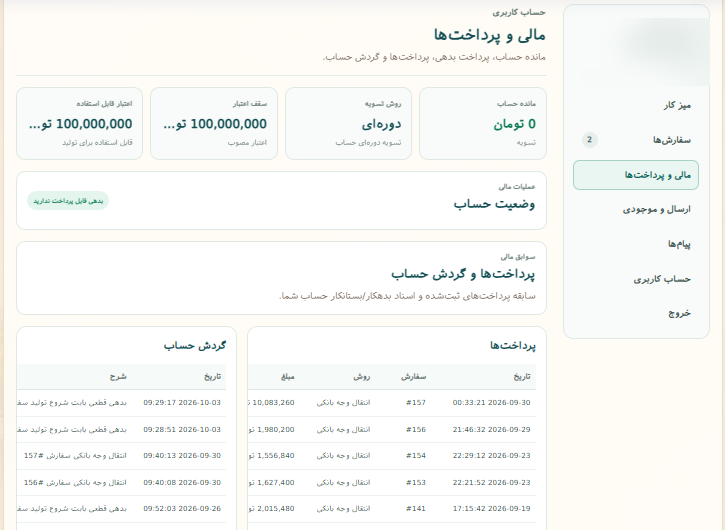Click order number #141 in payments
The image size is (725, 530).
pos(416,508)
